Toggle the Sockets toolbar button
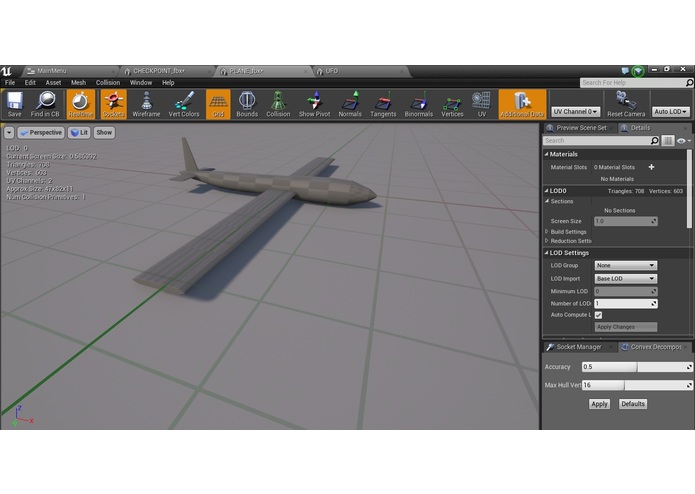 (x=113, y=104)
